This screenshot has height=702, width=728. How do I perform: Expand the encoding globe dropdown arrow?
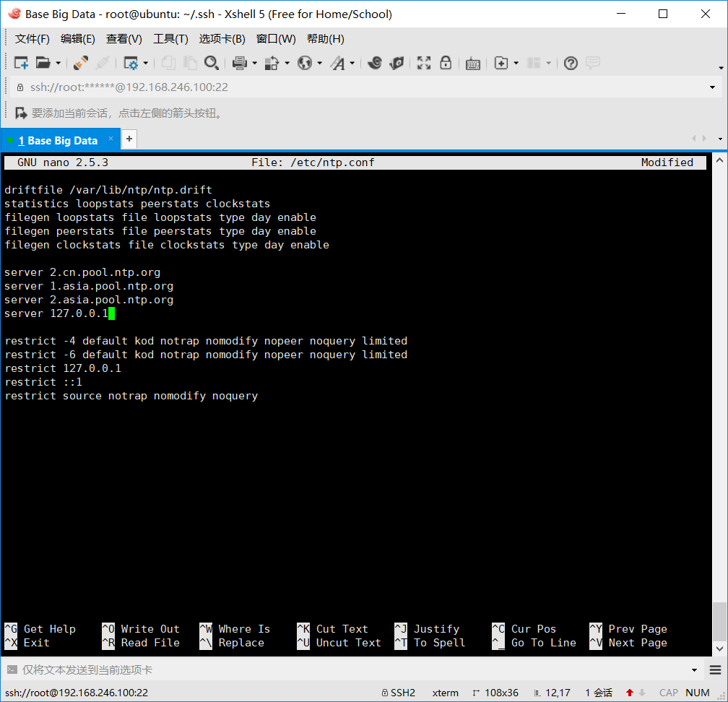pos(319,63)
